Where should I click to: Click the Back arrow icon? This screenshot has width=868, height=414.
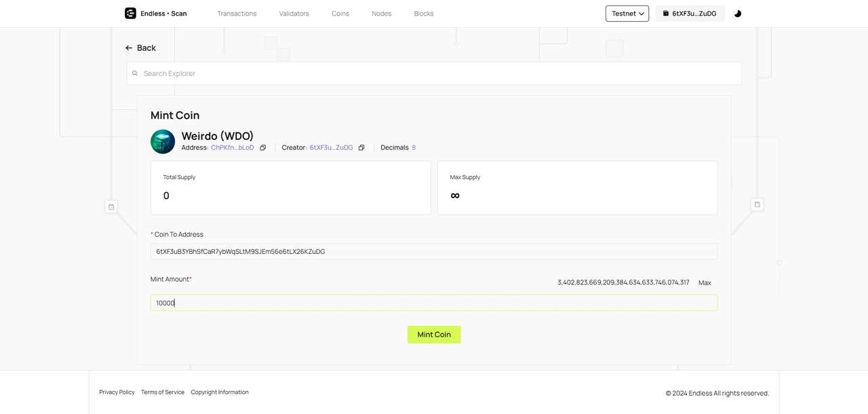[129, 48]
